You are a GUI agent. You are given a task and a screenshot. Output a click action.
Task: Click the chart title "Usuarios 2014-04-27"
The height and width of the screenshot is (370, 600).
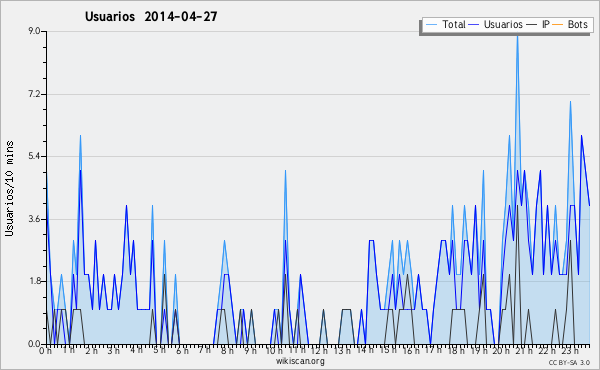click(x=151, y=16)
